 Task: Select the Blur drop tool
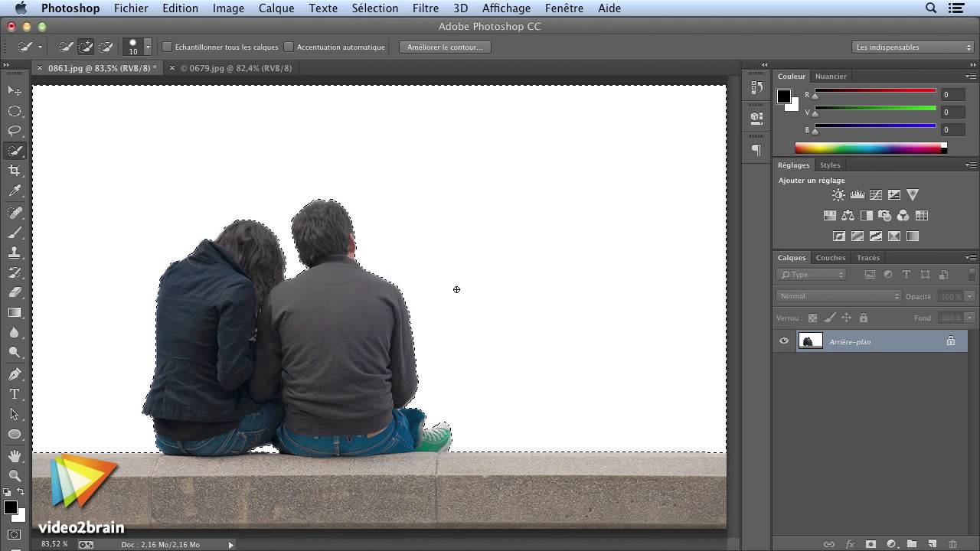click(15, 332)
